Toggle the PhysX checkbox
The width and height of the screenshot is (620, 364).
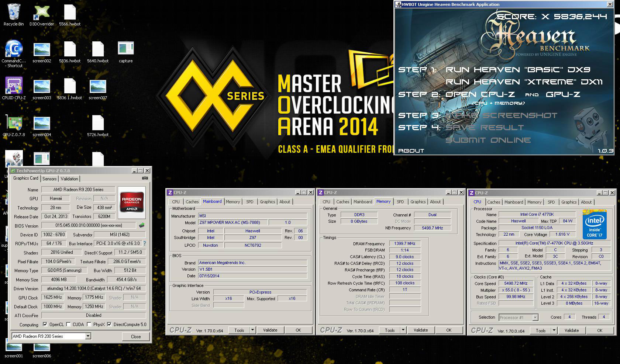click(89, 325)
